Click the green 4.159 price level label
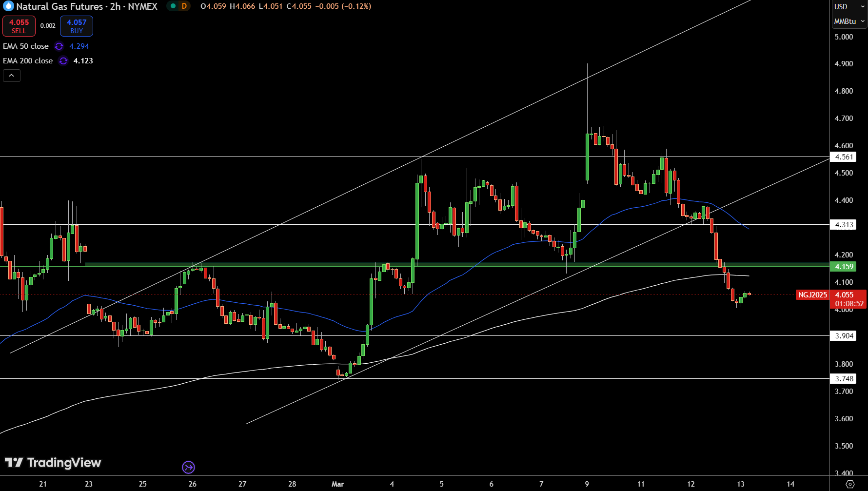 point(844,267)
